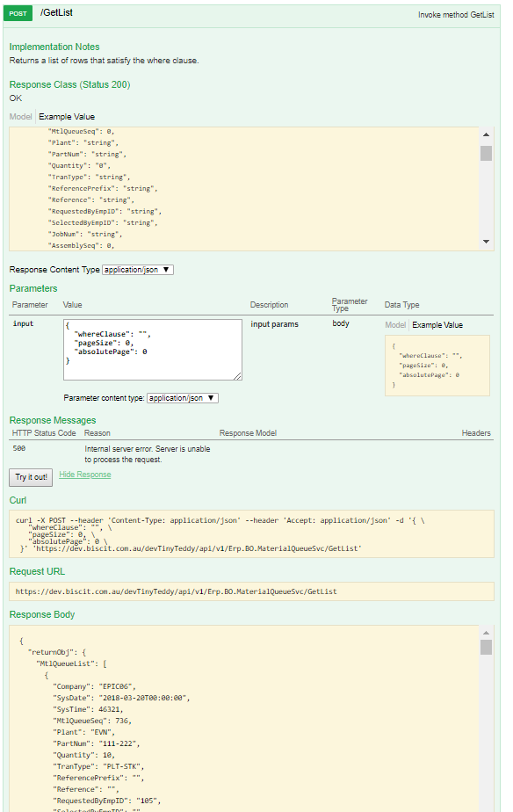This screenshot has height=812, width=513.
Task: Select the Example Value tab in the Data Type column
Action: pos(437,324)
